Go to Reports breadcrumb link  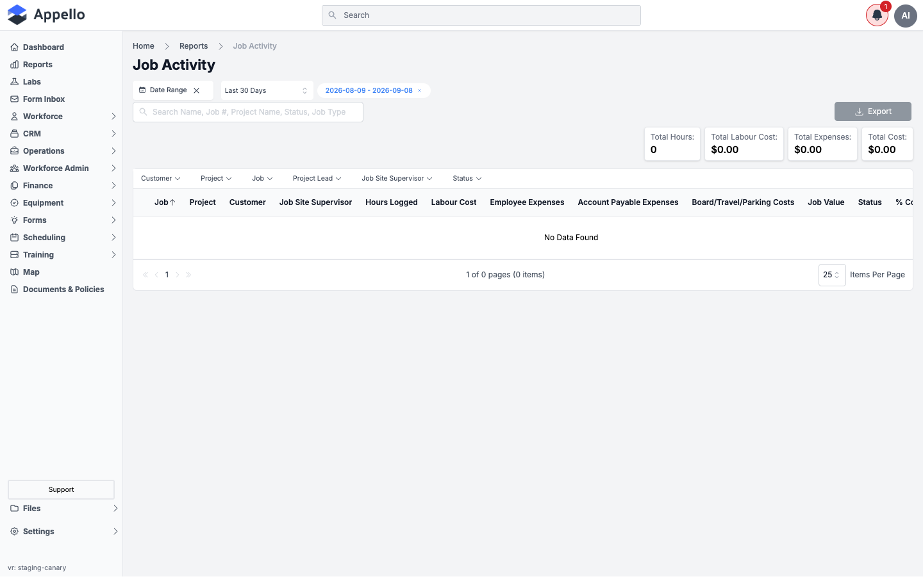(194, 46)
